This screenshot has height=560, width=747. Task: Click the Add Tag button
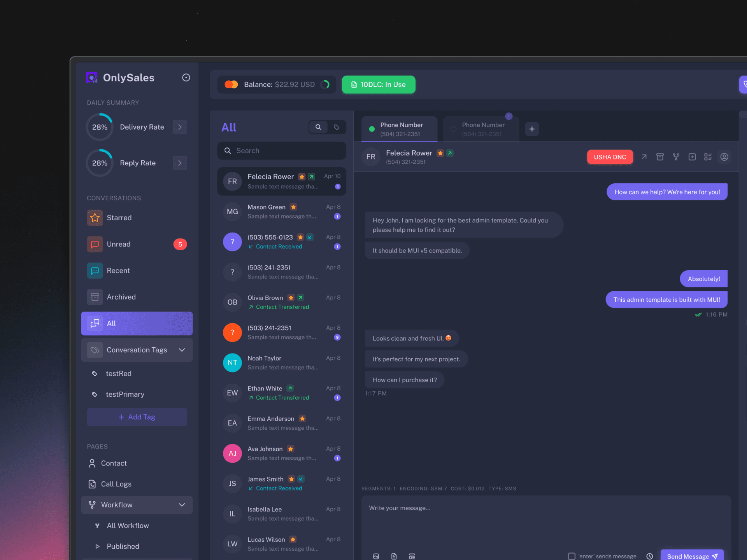tap(137, 417)
